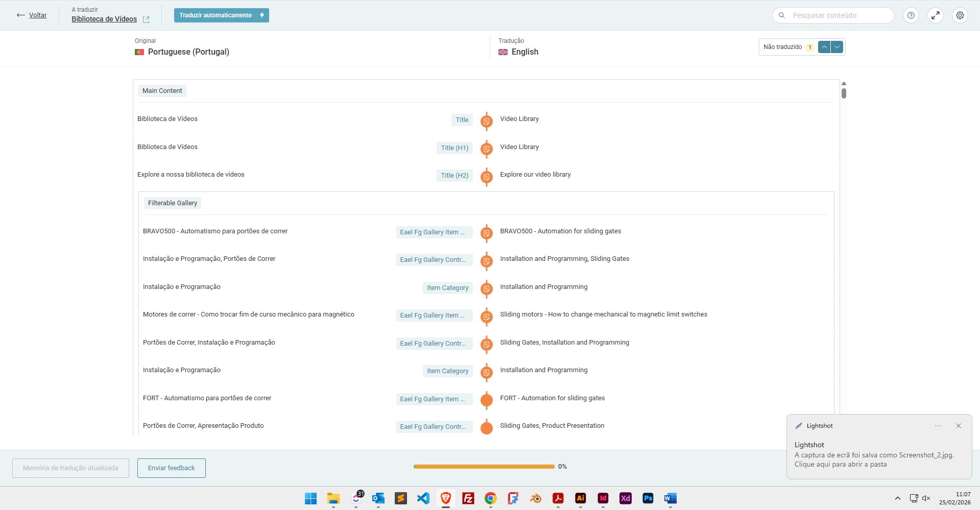Click status icon for Installation and Programming, Sliding Gates
Image resolution: width=980 pixels, height=510 pixels.
(487, 261)
